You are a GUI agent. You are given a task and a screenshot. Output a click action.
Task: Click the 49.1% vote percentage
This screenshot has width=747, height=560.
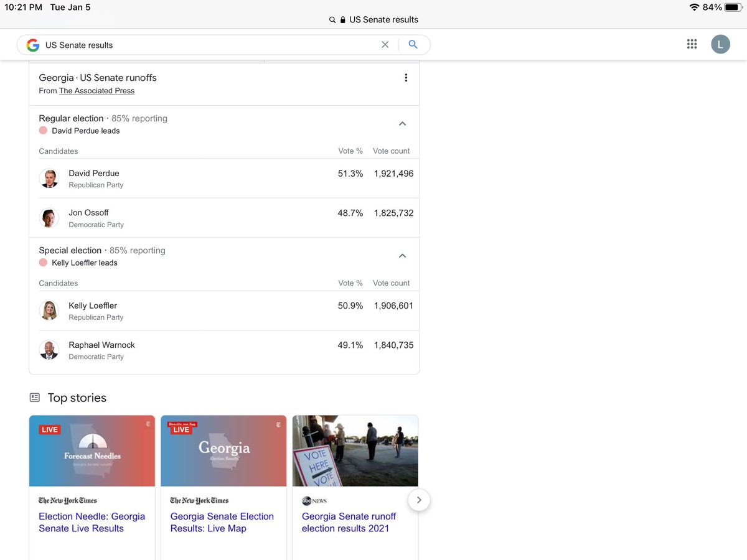click(350, 345)
